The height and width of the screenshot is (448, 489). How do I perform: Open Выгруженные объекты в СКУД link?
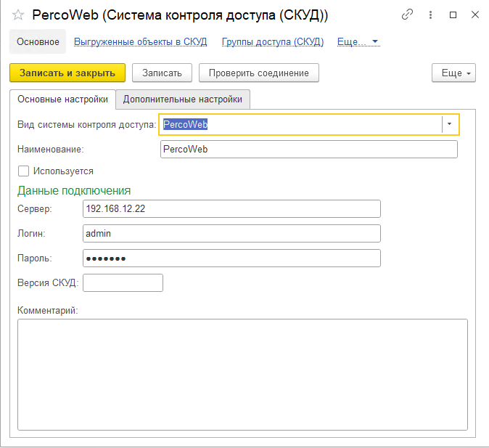pyautogui.click(x=140, y=41)
